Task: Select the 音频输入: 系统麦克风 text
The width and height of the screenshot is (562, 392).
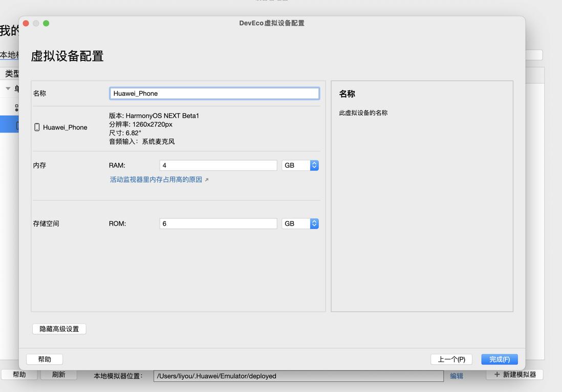Action: click(x=142, y=142)
